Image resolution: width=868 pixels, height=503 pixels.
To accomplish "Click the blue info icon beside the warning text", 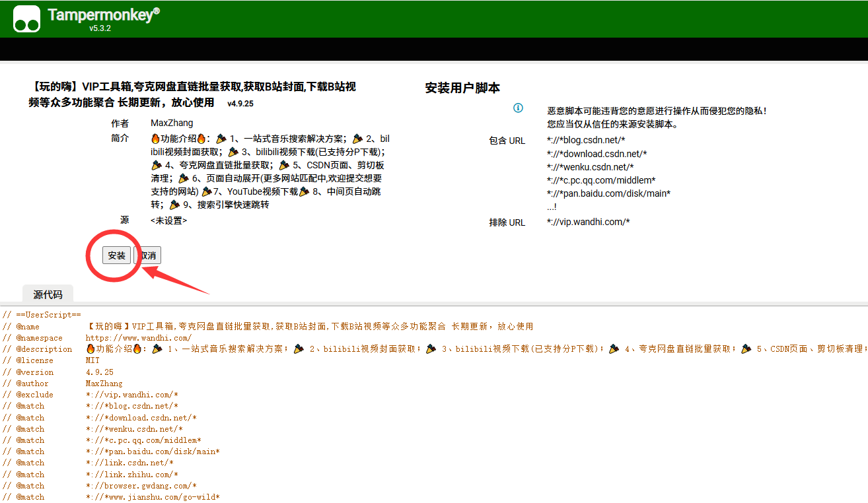I will (519, 108).
